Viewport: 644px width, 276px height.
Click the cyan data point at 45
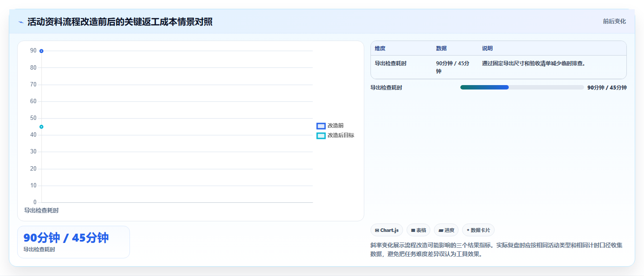tap(41, 127)
